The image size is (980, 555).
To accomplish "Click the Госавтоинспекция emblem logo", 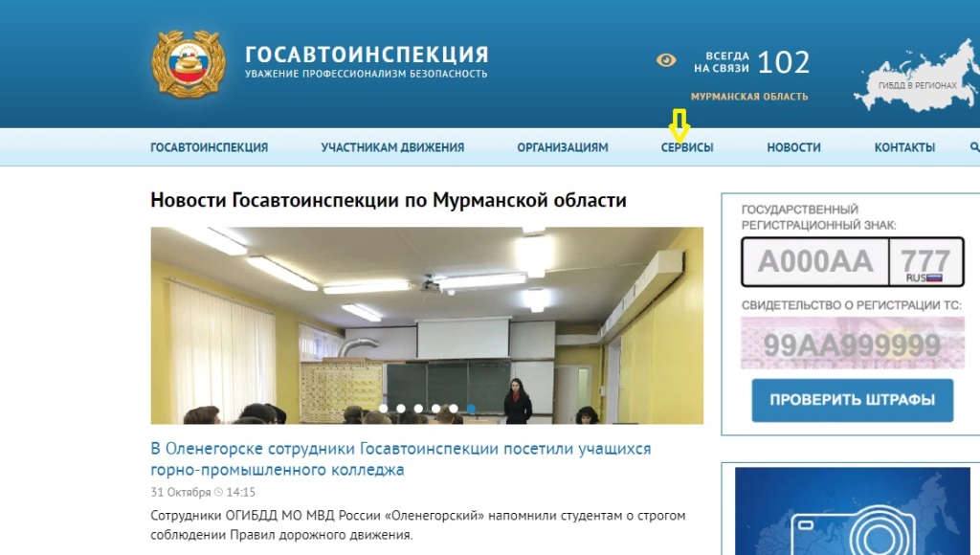I will pos(188,63).
